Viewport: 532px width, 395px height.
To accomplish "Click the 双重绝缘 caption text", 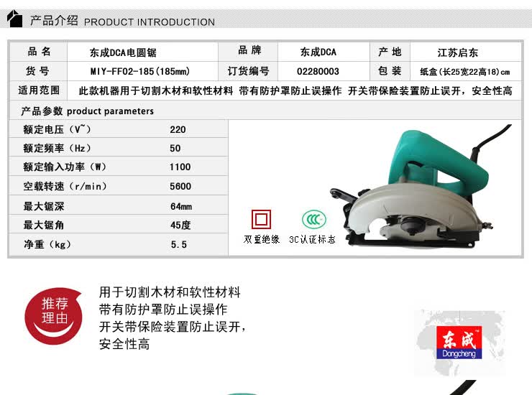I will [261, 239].
